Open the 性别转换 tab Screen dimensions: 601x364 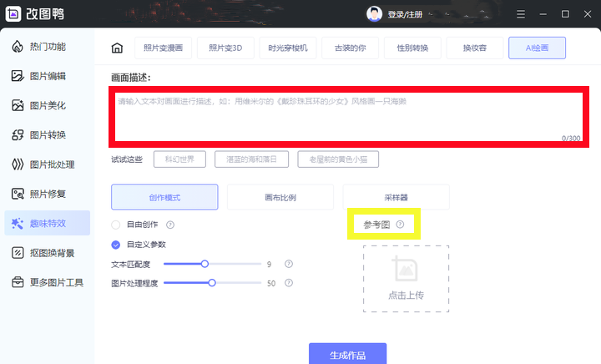pos(412,48)
